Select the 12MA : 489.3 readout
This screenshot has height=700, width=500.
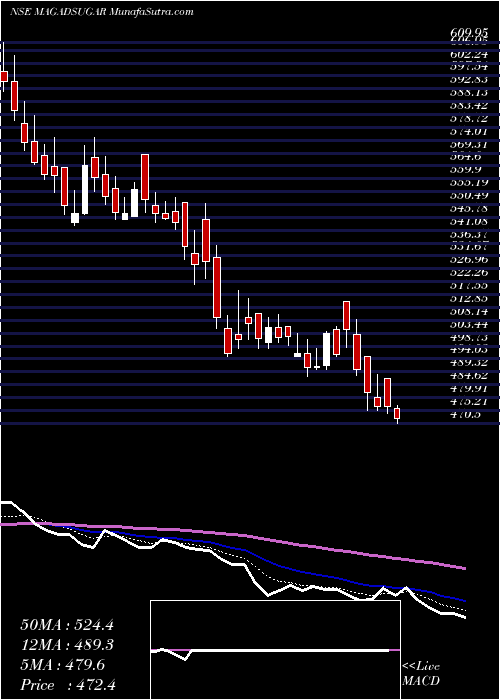[x=67, y=645]
